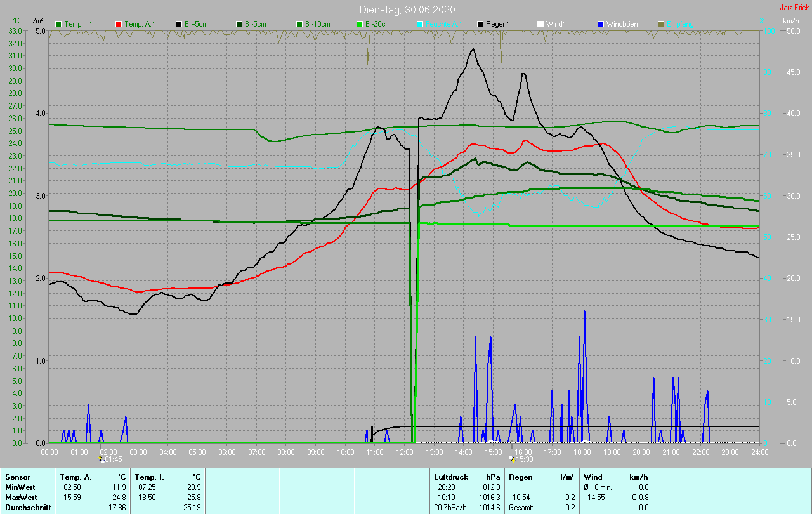
Task: Click the "Regen" column header in table
Action: click(x=520, y=477)
